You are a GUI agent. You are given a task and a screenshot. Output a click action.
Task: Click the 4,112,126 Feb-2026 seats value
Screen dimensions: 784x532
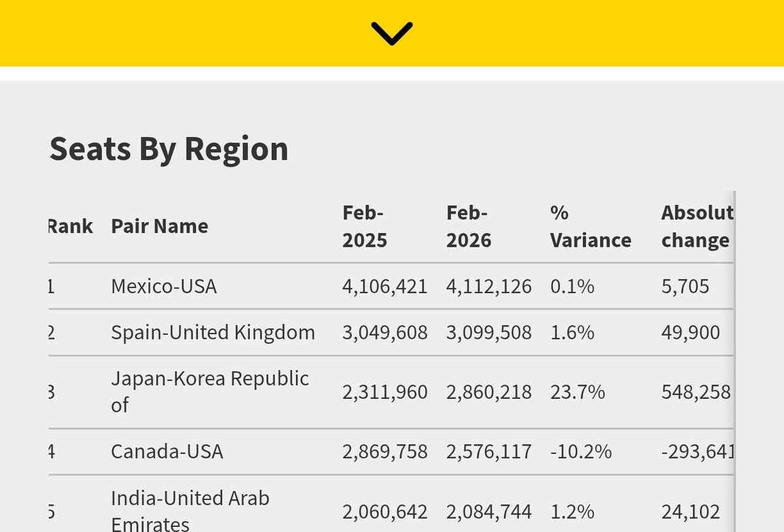point(489,286)
